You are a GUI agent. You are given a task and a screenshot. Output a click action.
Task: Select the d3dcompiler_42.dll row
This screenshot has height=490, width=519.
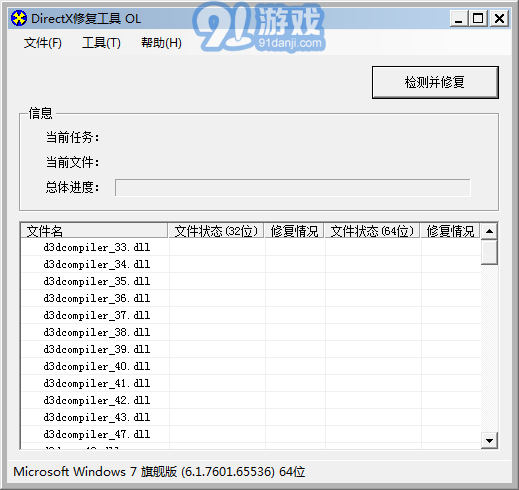[x=251, y=400]
